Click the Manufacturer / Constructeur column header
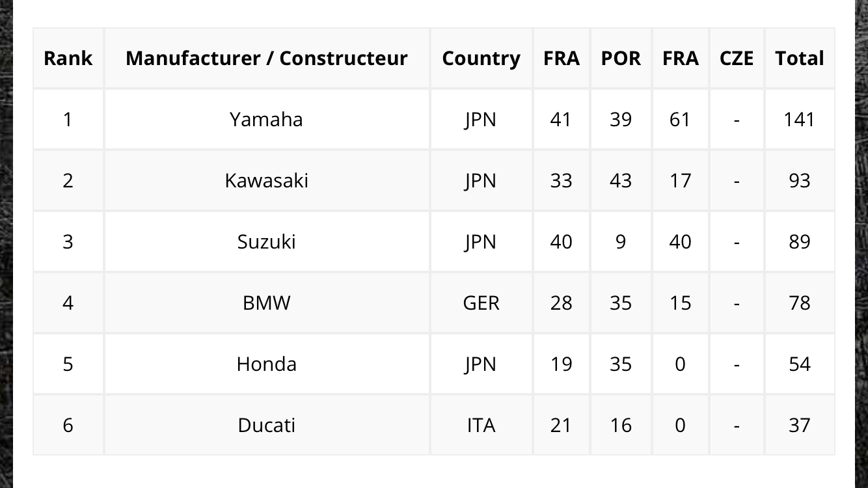The width and height of the screenshot is (868, 488). (x=266, y=59)
